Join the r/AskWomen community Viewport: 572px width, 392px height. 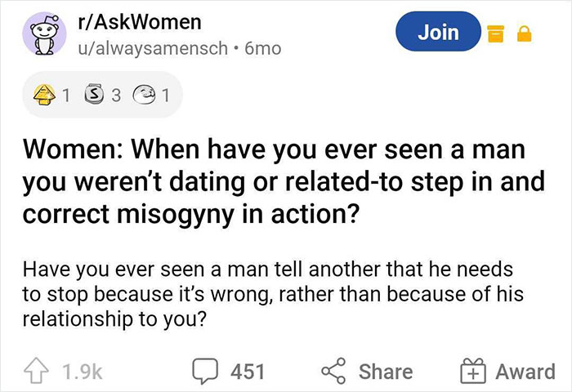pos(438,32)
